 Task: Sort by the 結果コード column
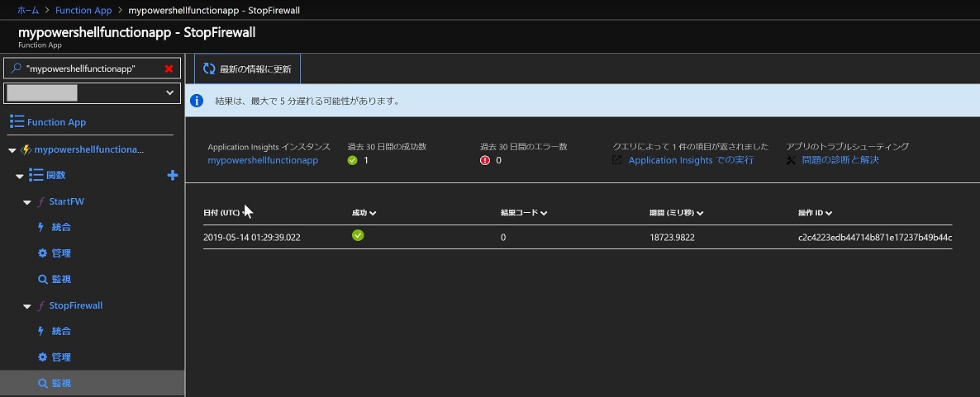tap(524, 213)
